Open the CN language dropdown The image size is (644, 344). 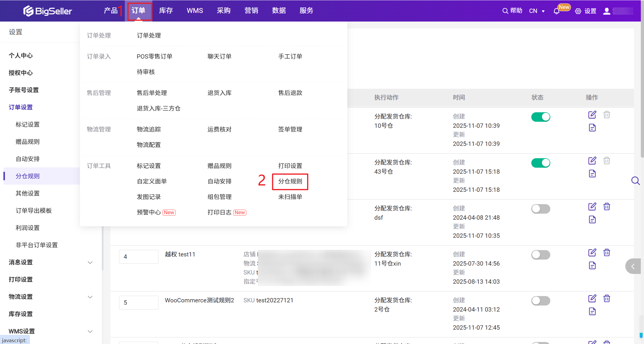pyautogui.click(x=537, y=11)
